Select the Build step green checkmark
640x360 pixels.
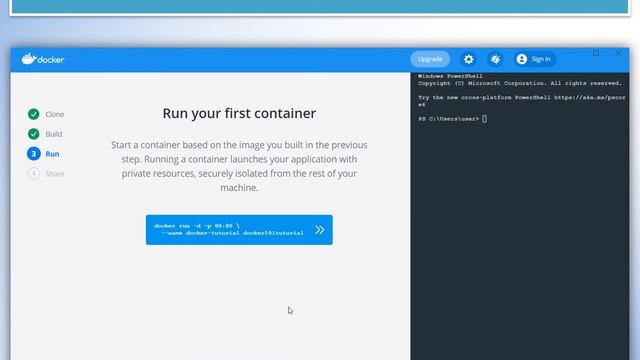[33, 134]
